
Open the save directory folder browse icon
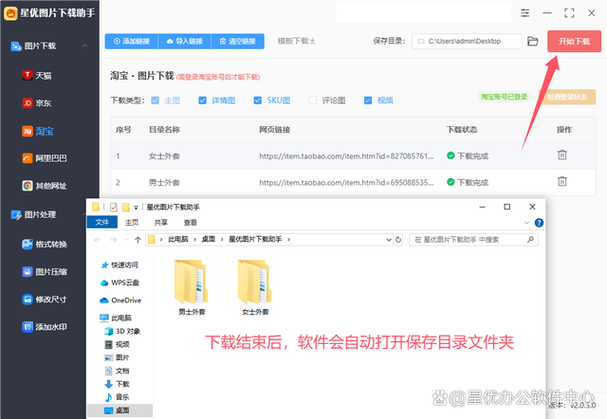[533, 41]
